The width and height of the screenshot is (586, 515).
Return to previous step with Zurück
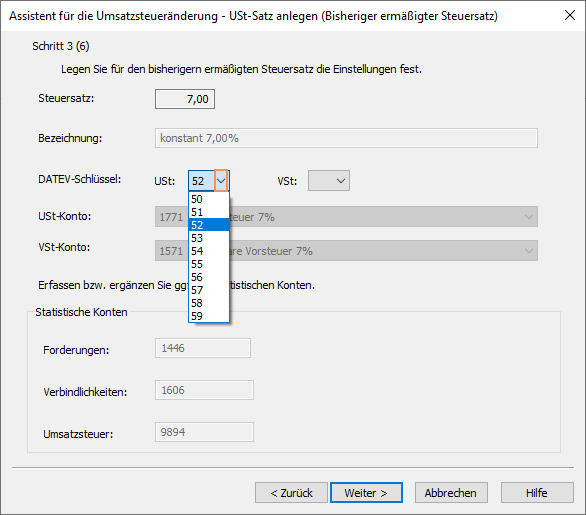pos(292,493)
